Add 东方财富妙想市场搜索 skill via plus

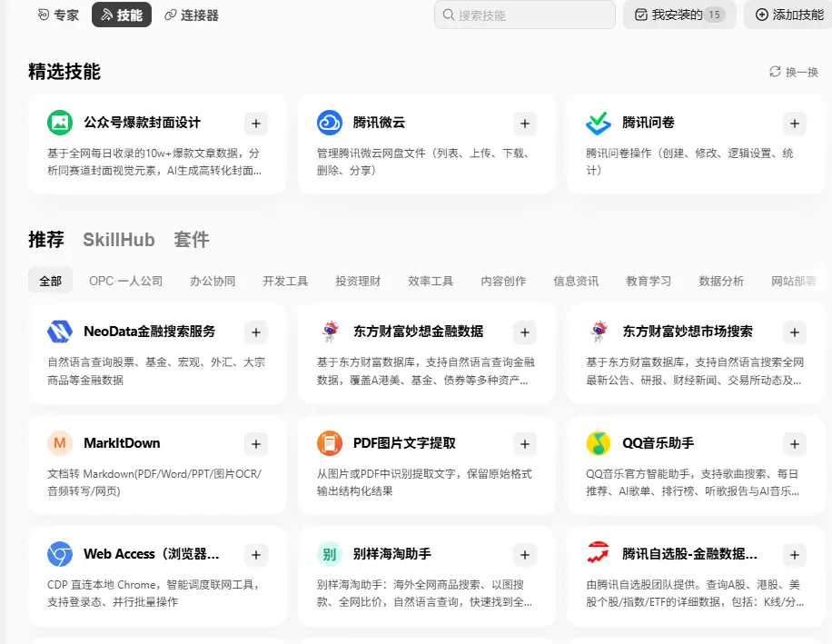coord(795,332)
